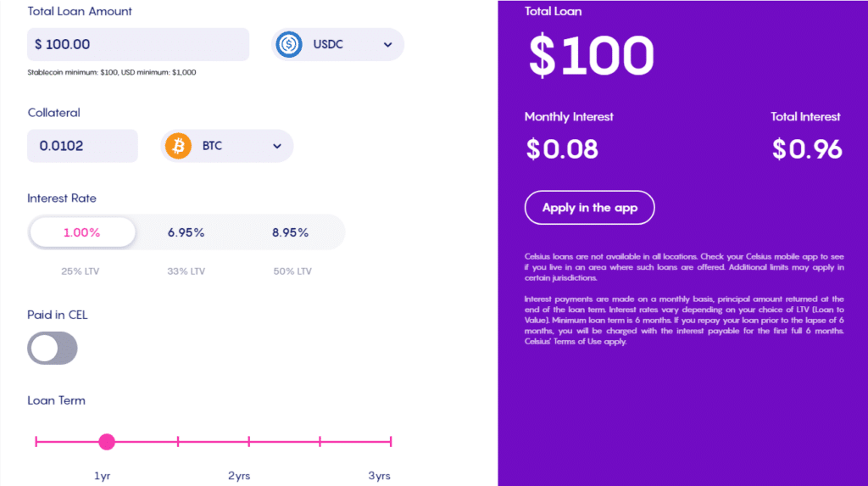868x486 pixels.
Task: Click the 25% LTV label
Action: pos(81,271)
